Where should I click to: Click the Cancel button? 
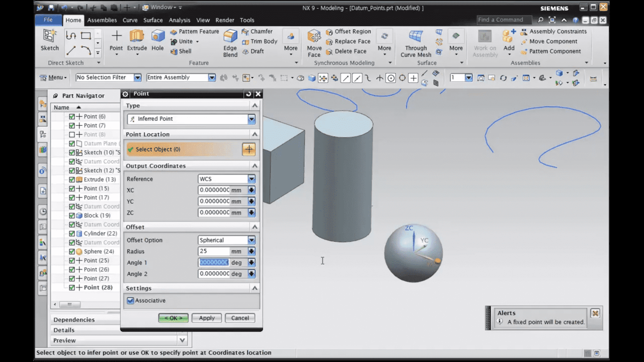tap(240, 318)
